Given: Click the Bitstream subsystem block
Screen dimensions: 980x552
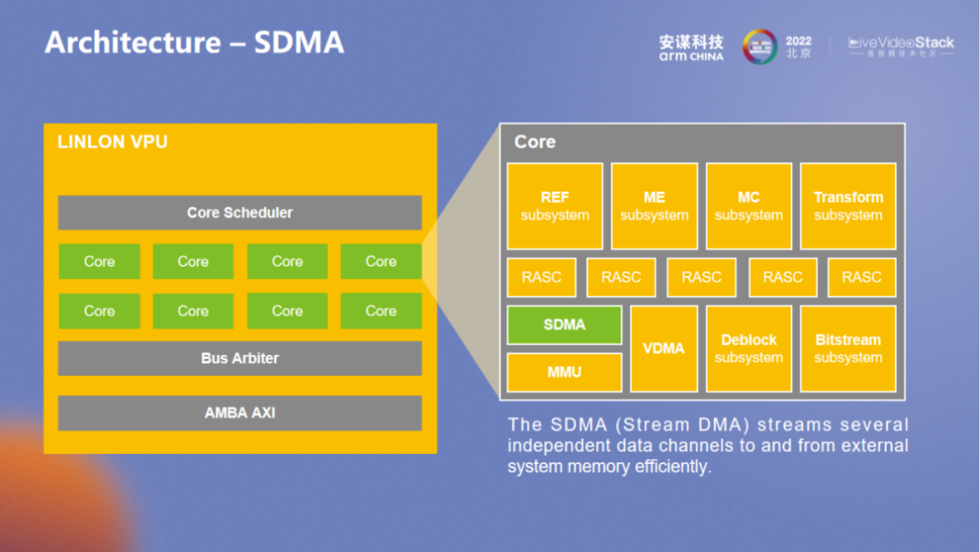Looking at the screenshot, I should [848, 349].
